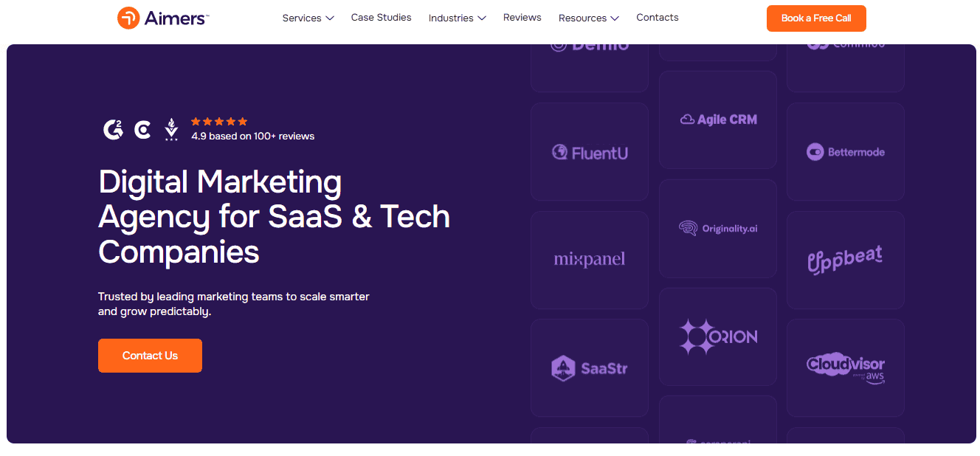This screenshot has height=456, width=980.
Task: Select the Bettermode logo card
Action: (846, 152)
